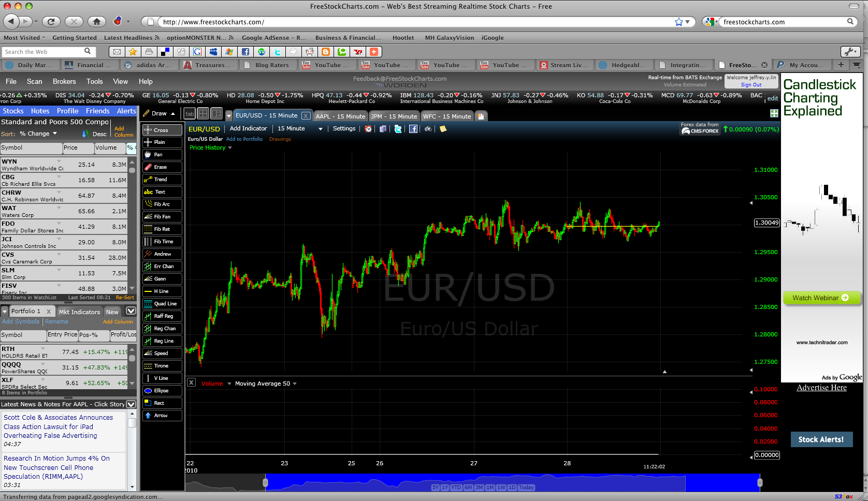
Task: Open the chart tab list dropdown arrow
Action: coord(228,116)
